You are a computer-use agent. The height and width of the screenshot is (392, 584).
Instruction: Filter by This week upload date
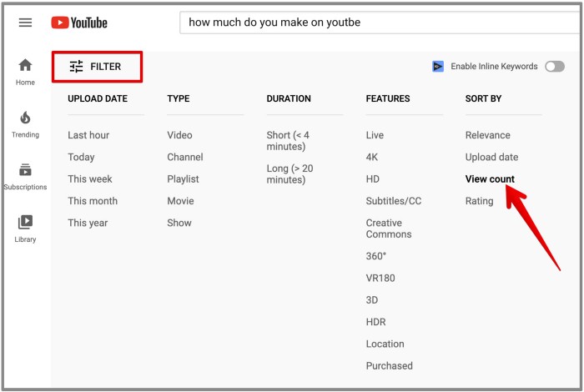tap(90, 179)
